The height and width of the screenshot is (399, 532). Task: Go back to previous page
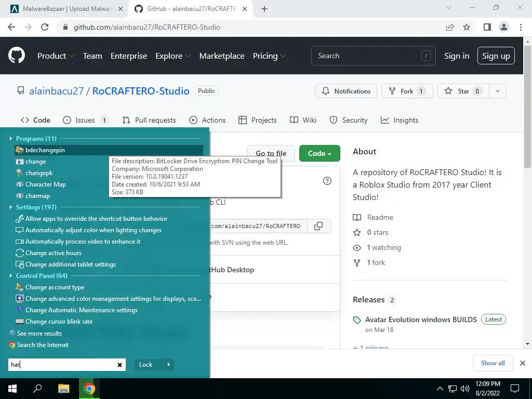[x=11, y=27]
